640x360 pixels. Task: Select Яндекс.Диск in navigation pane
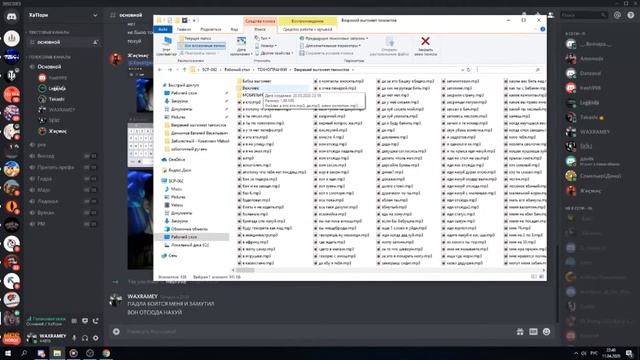pos(177,170)
